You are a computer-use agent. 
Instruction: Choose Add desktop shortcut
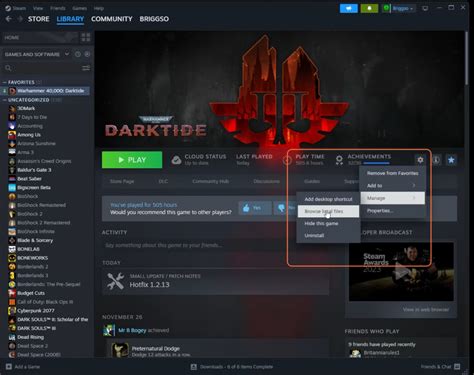[328, 199]
